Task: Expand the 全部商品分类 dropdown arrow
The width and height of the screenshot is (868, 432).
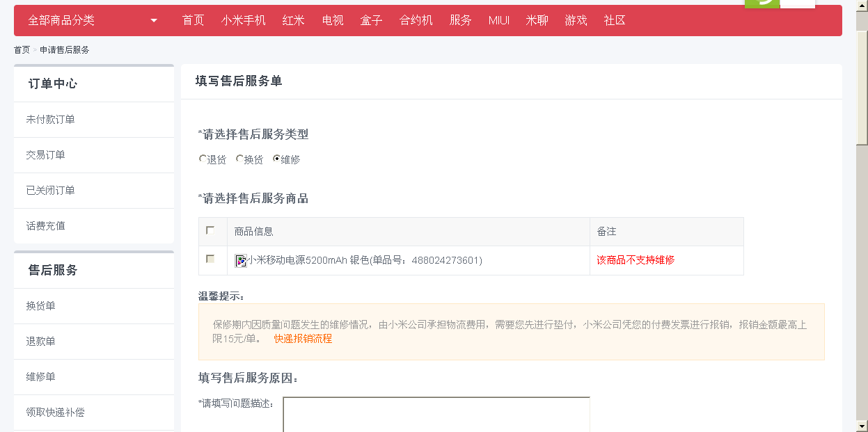Action: tap(154, 21)
